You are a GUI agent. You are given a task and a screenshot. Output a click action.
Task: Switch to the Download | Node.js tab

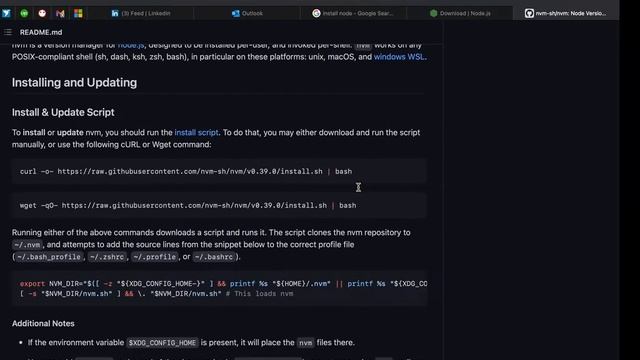pyautogui.click(x=460, y=13)
